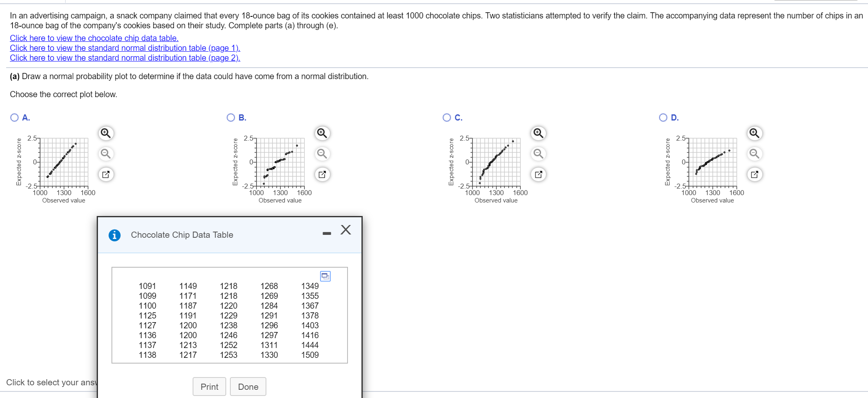Click the data value 1403
The image size is (868, 398).
[x=310, y=325]
